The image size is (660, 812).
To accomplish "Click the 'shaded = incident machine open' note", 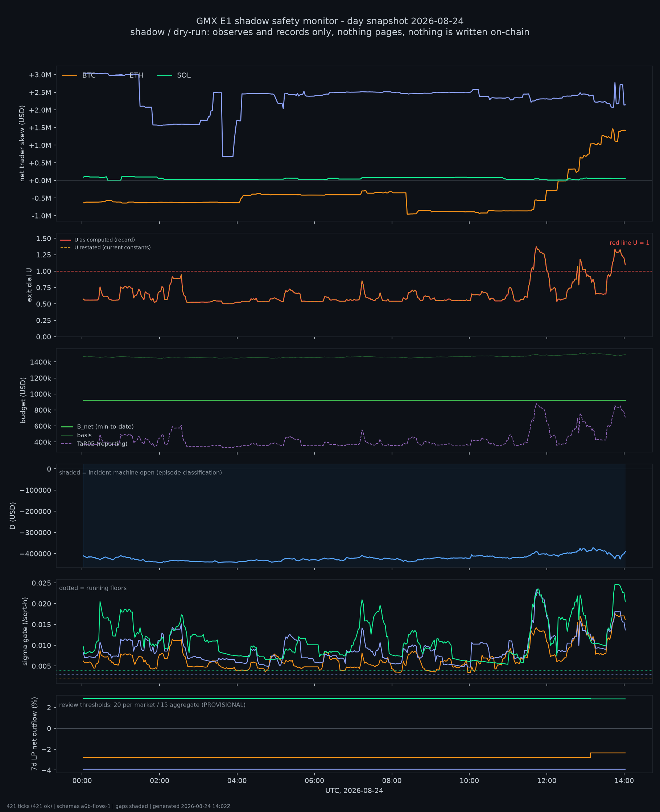I will [x=140, y=472].
